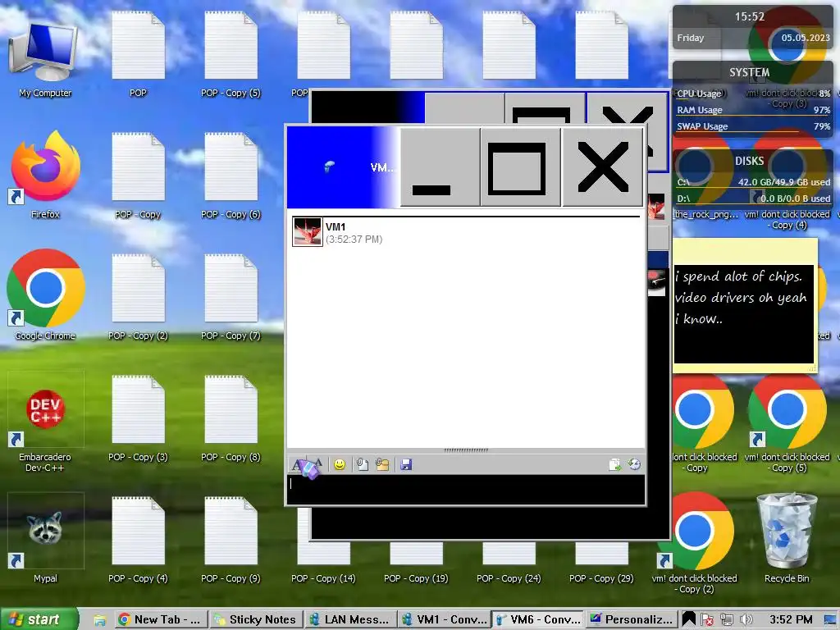Click the network connection tray icon
Image resolution: width=840 pixels, height=630 pixels.
pos(727,620)
